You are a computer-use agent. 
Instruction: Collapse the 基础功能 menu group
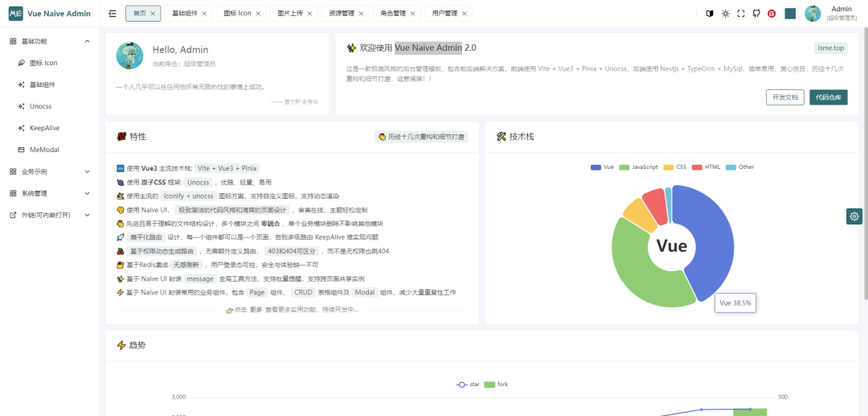(x=50, y=41)
